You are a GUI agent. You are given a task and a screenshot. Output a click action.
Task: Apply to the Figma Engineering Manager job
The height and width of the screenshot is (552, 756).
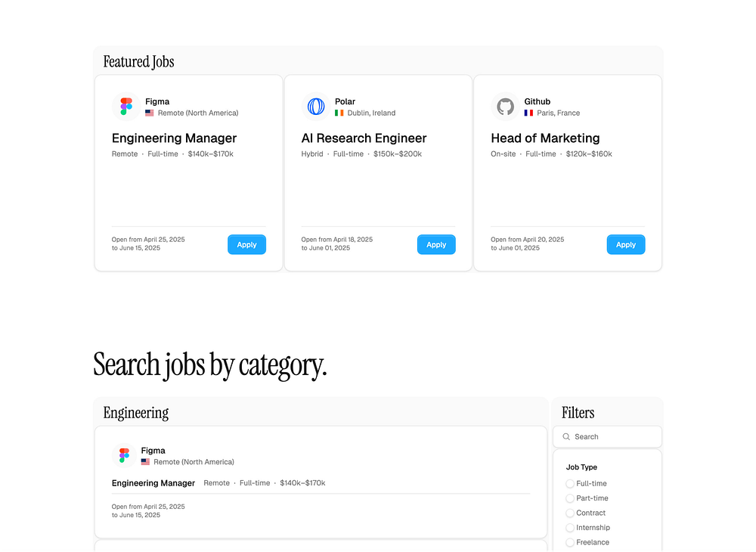247,244
